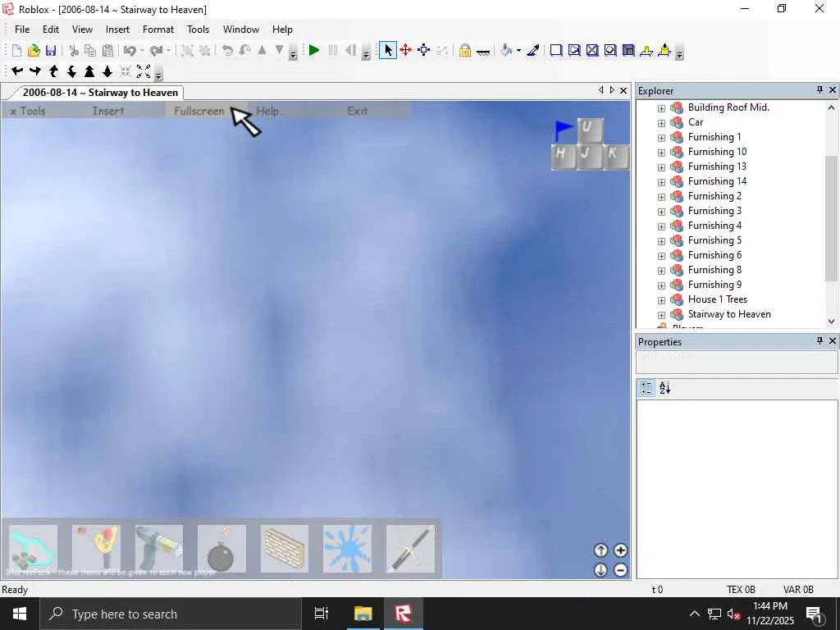840x630 pixels.
Task: Select the red Move arrows tool
Action: 405,50
